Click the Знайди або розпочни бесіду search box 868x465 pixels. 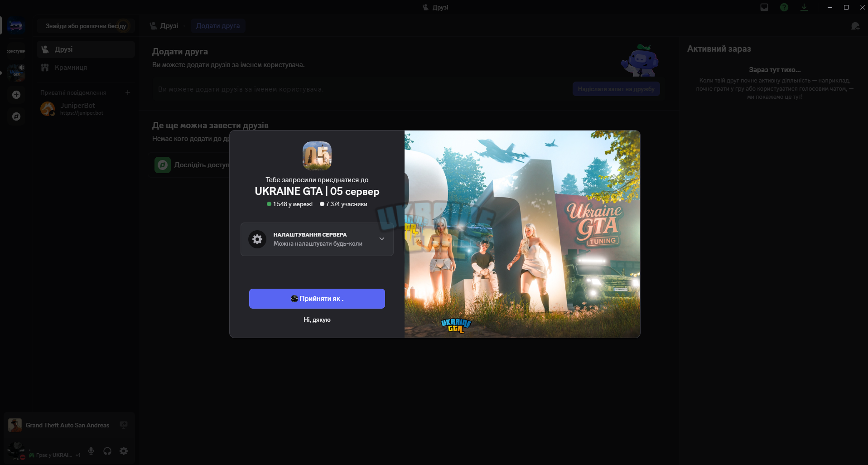coord(86,26)
